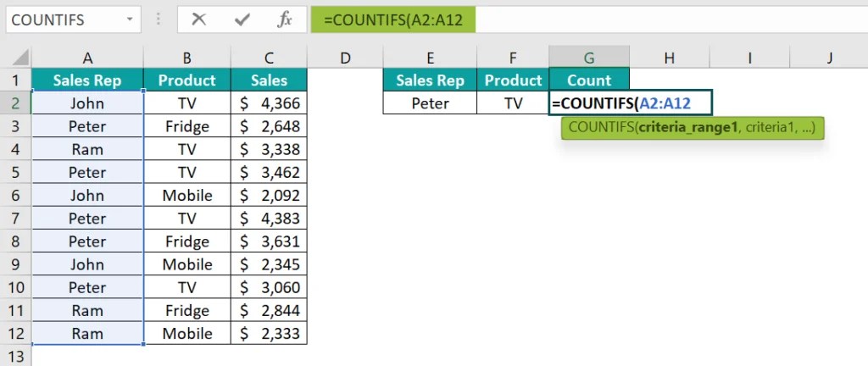Click cell E2 containing Peter
868x366 pixels.
coord(430,103)
